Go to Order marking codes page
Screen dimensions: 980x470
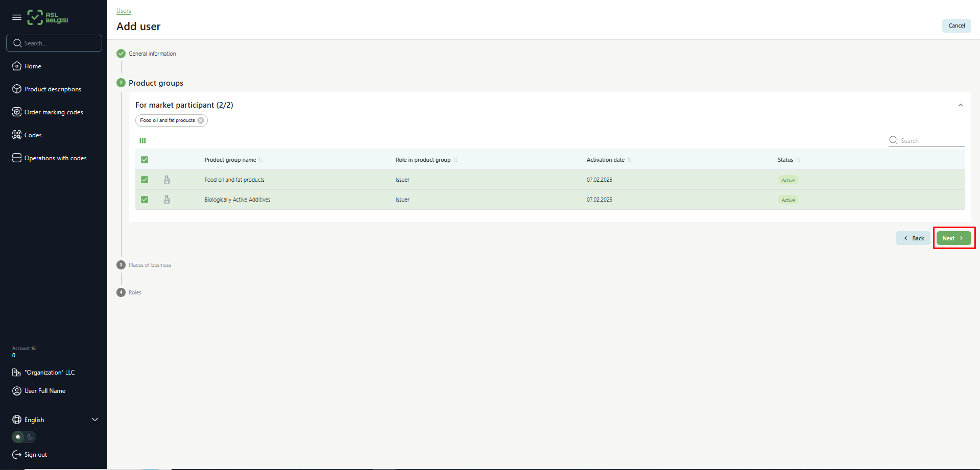pos(54,112)
